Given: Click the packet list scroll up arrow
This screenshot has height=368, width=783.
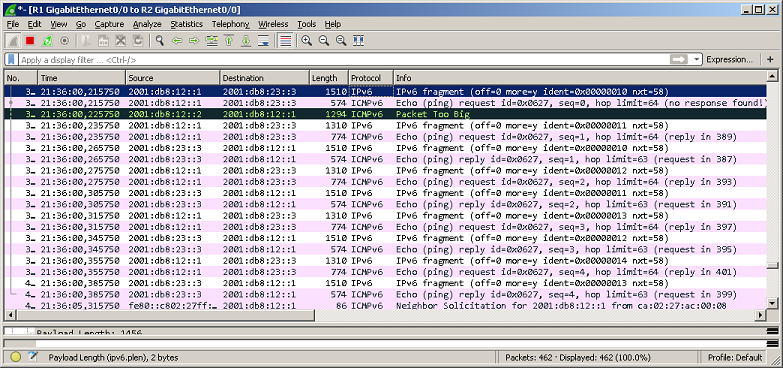Looking at the screenshot, I should pyautogui.click(x=772, y=76).
